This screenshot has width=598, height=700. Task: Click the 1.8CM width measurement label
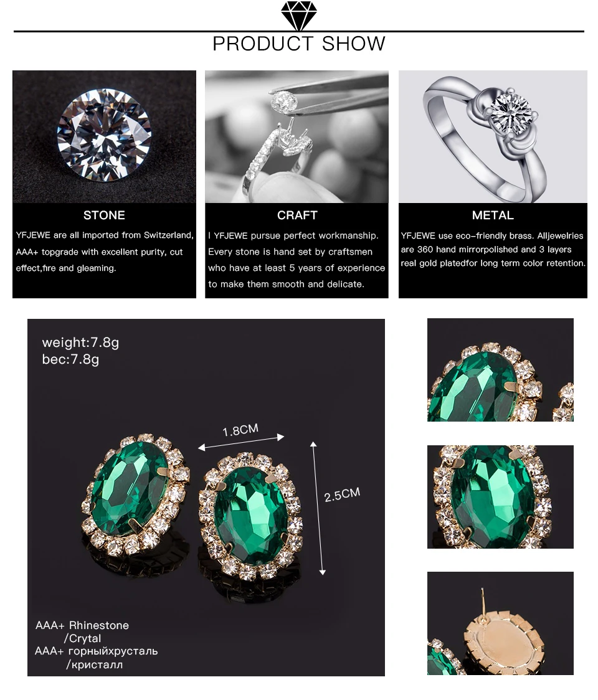pos(240,430)
